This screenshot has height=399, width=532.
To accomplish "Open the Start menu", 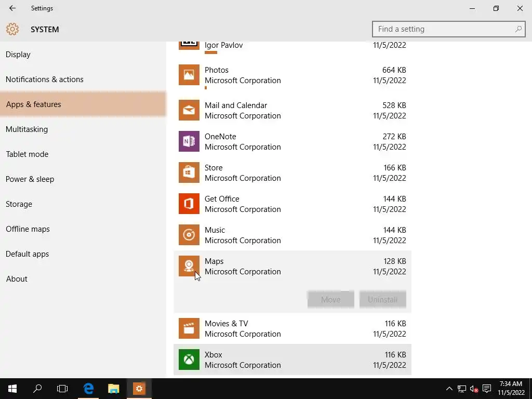I will pyautogui.click(x=12, y=389).
